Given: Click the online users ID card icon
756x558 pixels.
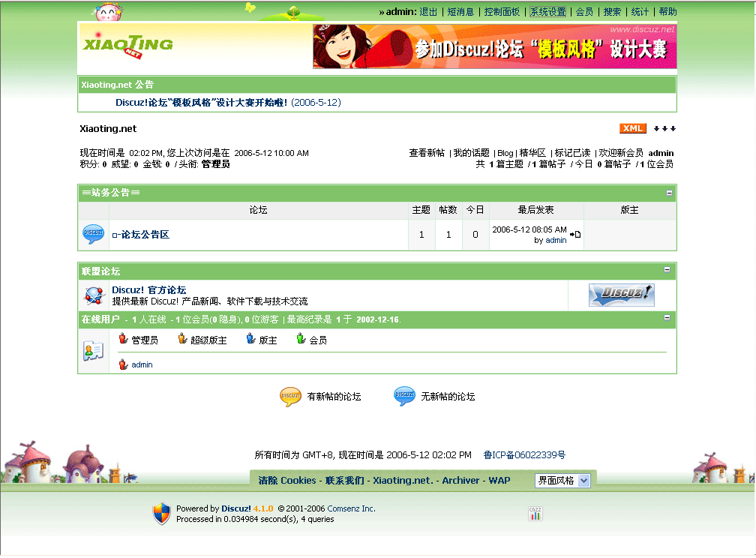Looking at the screenshot, I should coord(93,350).
